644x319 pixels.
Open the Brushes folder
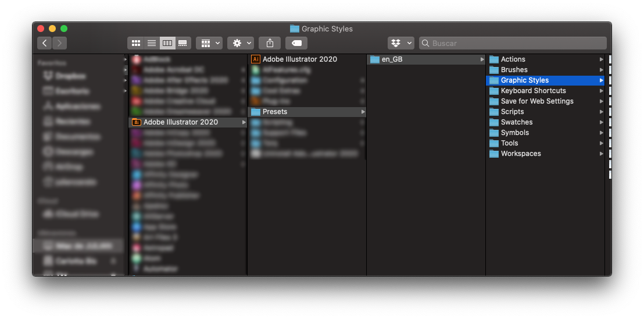545,70
